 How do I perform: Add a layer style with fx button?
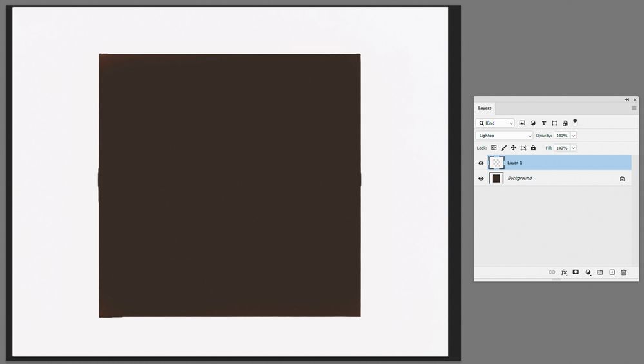coord(564,272)
